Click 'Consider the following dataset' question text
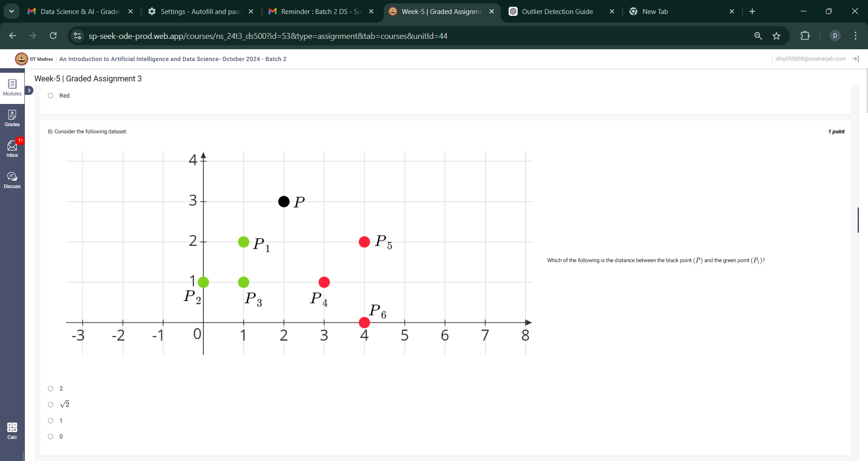Image resolution: width=868 pixels, height=461 pixels. [91, 132]
